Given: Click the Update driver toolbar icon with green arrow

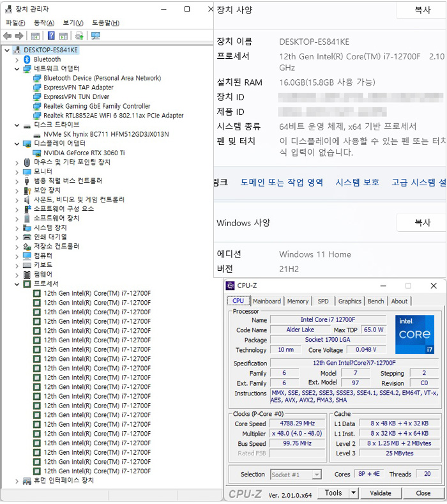Looking at the screenshot, I should [79, 36].
